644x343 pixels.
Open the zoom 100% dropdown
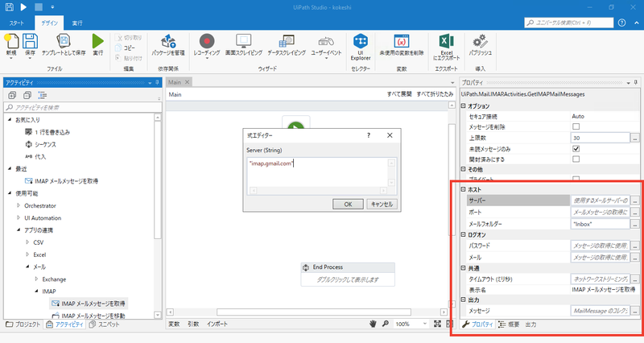425,324
